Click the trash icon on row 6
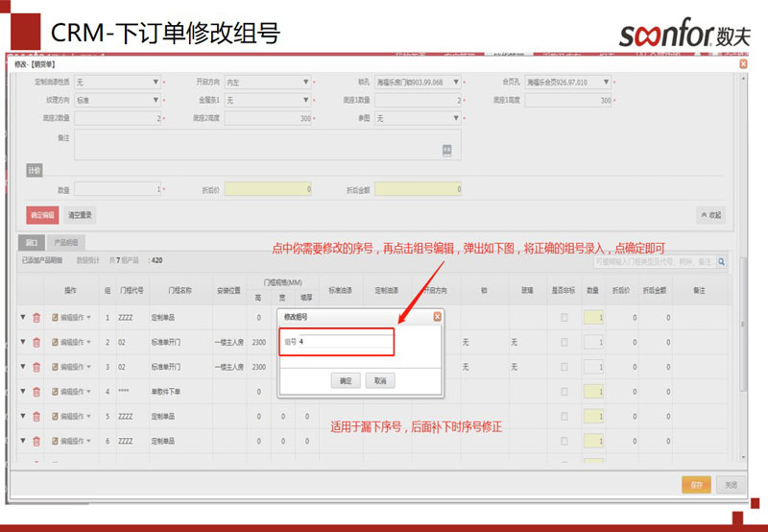Screen dimensions: 768x532 point(36,441)
